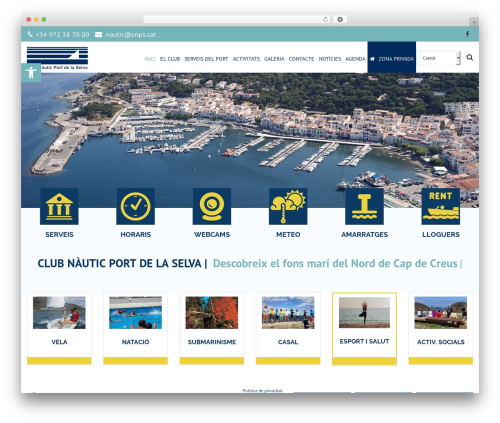Enter the Zona Privada area

click(392, 57)
